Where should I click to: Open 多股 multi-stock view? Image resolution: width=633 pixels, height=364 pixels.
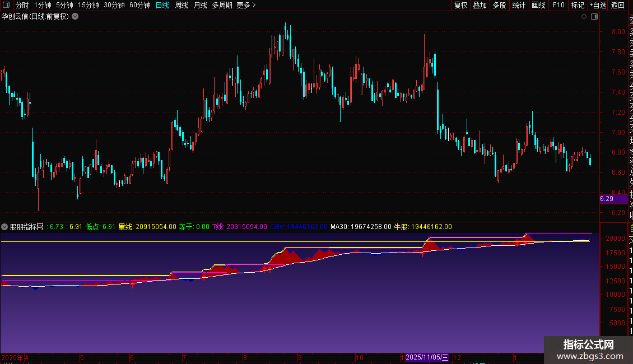(x=499, y=5)
